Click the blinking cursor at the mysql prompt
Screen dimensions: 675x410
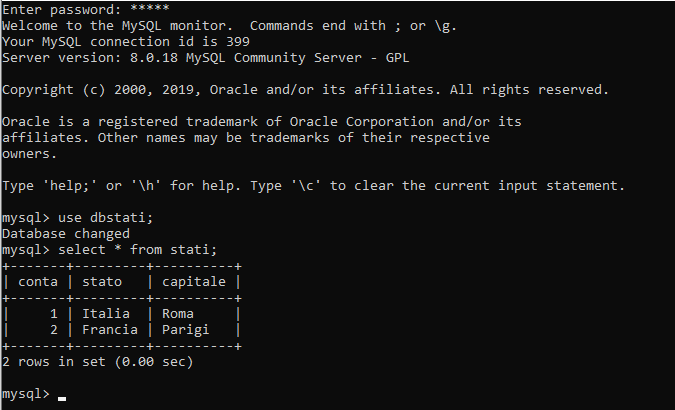[62, 399]
